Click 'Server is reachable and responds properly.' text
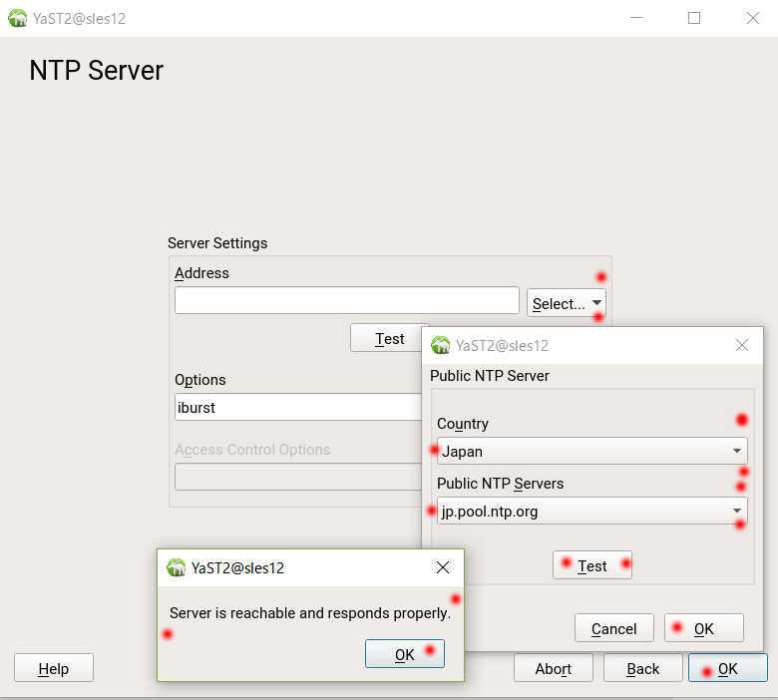The image size is (778, 700). [x=310, y=613]
